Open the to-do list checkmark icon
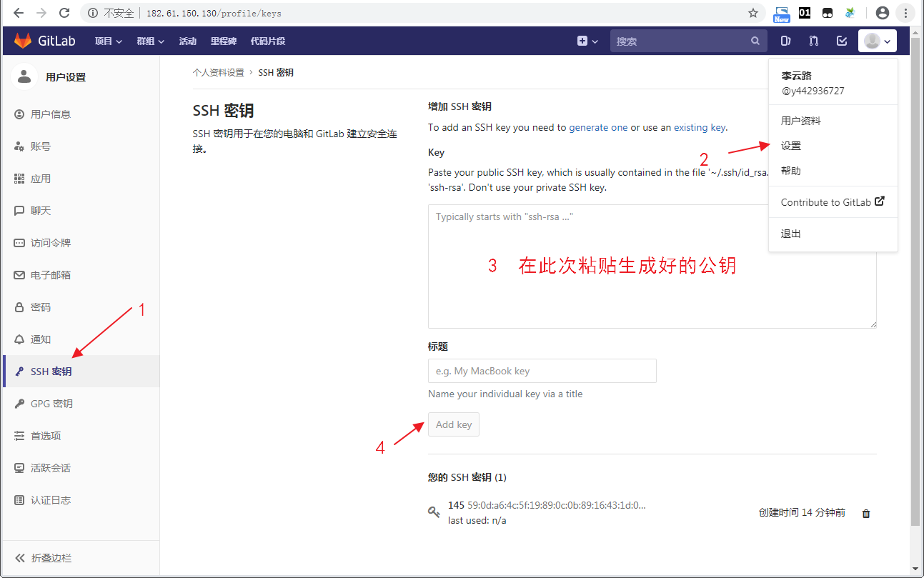 pos(842,41)
